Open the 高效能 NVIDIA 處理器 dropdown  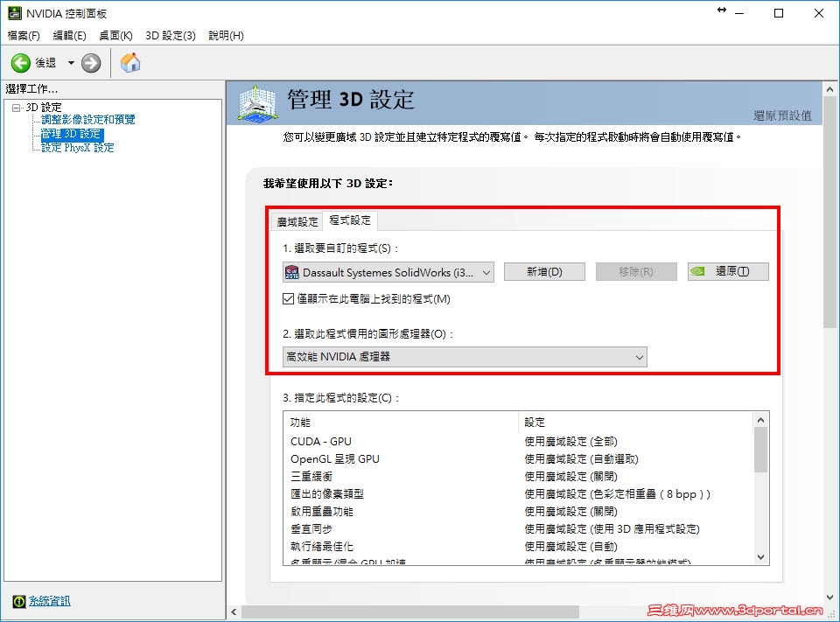[465, 357]
